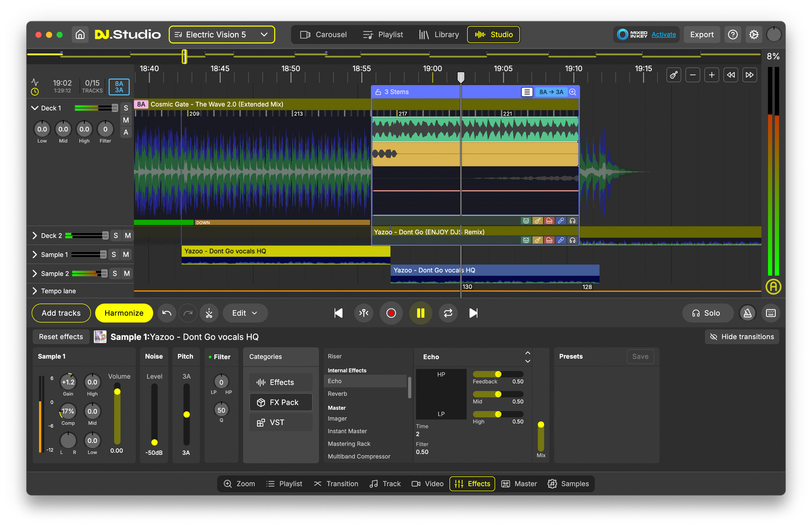Click the Harmonize button
The height and width of the screenshot is (527, 812).
(x=124, y=313)
